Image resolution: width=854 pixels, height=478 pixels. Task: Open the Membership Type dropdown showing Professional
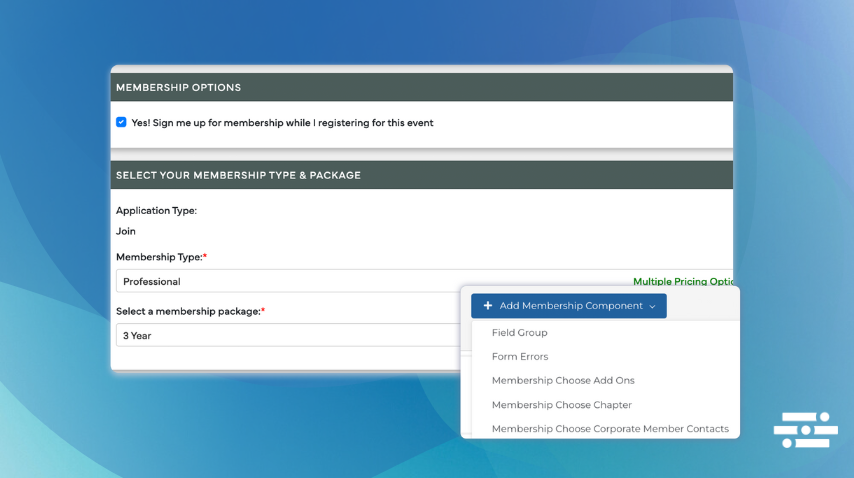coord(424,281)
